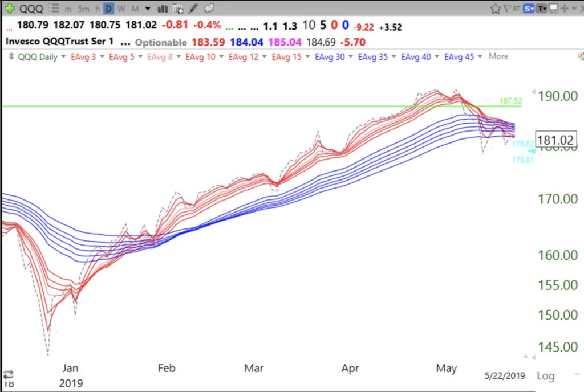The width and height of the screenshot is (584, 392).
Task: Toggle the monthly M time frame
Action: (x=135, y=9)
